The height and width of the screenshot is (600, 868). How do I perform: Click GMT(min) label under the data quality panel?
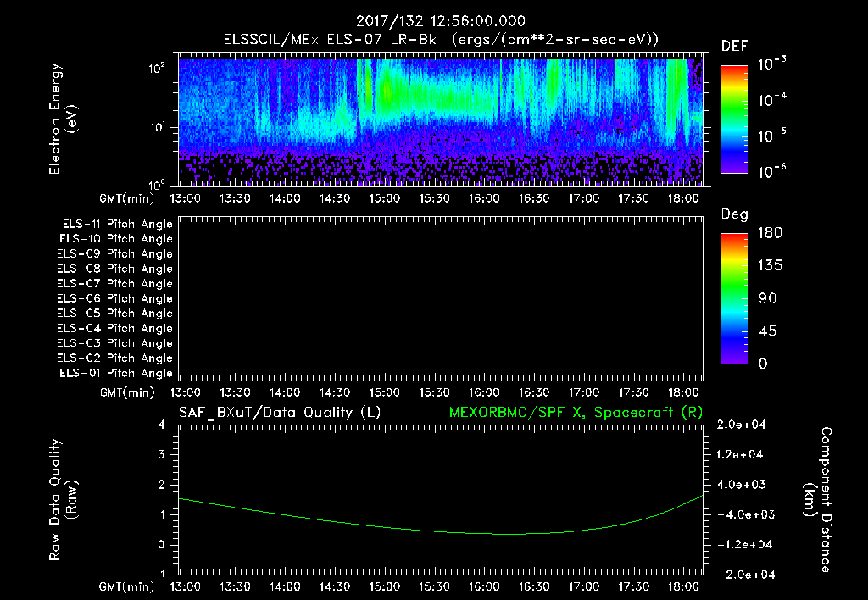(127, 586)
